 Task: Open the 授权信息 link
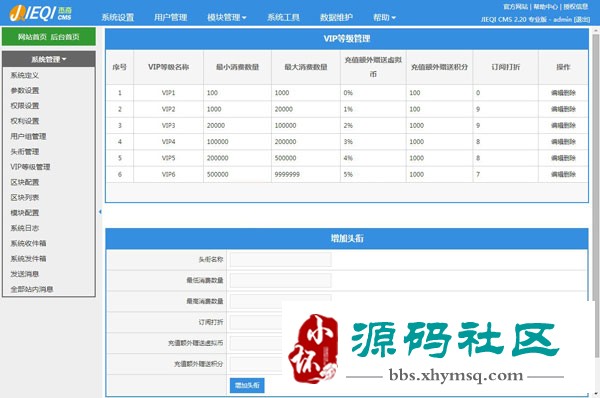coord(576,7)
